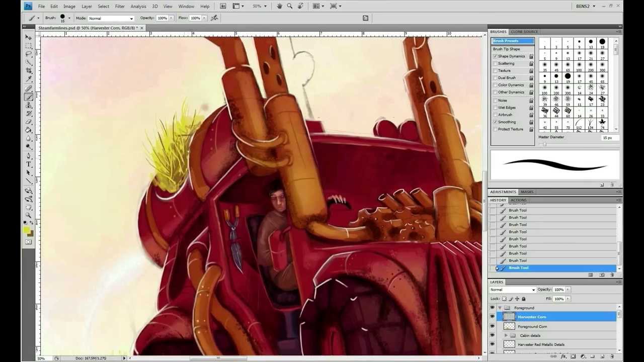Enable the airbrush icon in the options bar
This screenshot has width=644, height=362.
[x=214, y=18]
